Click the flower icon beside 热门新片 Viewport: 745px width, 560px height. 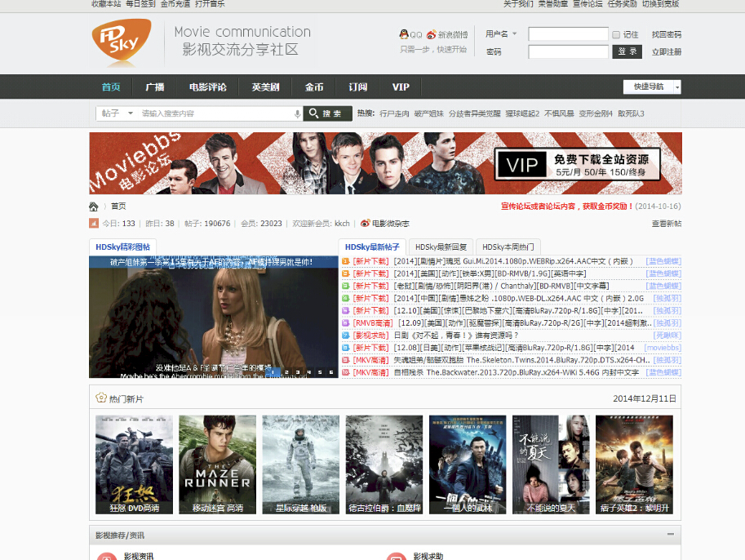tap(100, 398)
